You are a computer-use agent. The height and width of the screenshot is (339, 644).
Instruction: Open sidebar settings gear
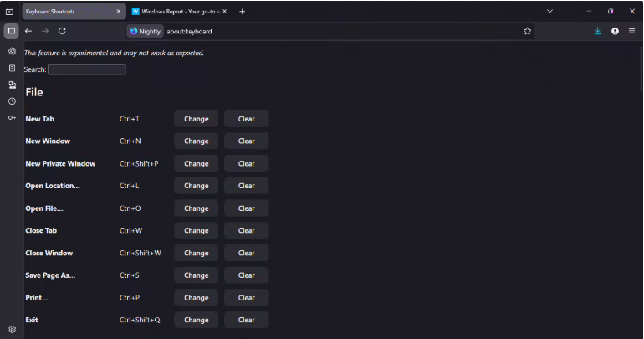point(12,330)
